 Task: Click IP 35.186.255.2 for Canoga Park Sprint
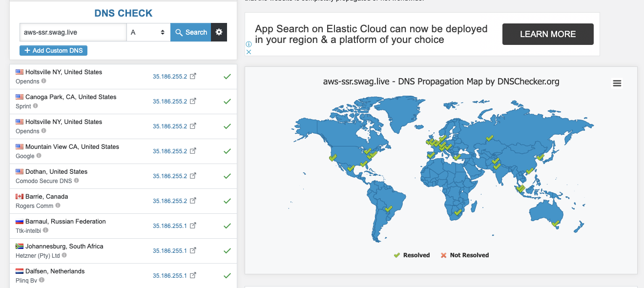(169, 102)
